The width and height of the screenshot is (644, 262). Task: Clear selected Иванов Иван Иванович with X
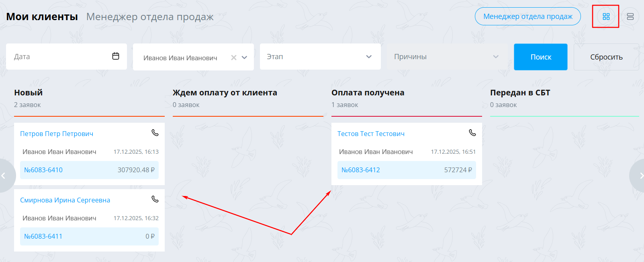(x=233, y=58)
